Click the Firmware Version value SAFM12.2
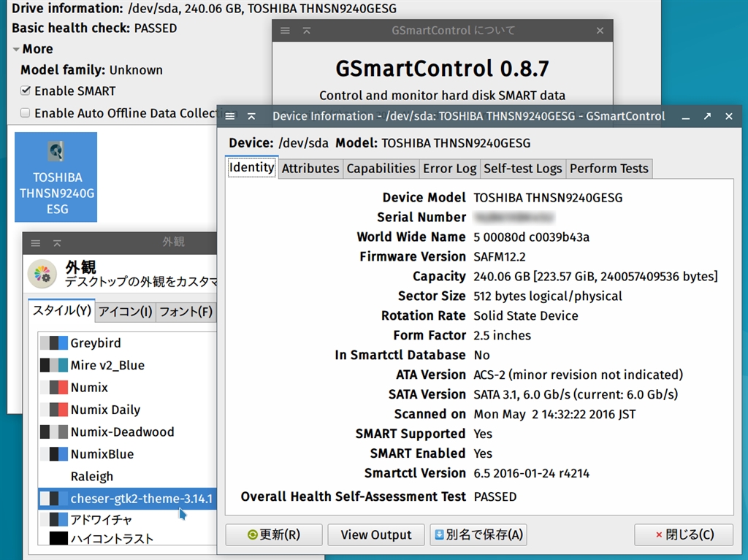Screen dimensions: 748x560 pos(499,256)
